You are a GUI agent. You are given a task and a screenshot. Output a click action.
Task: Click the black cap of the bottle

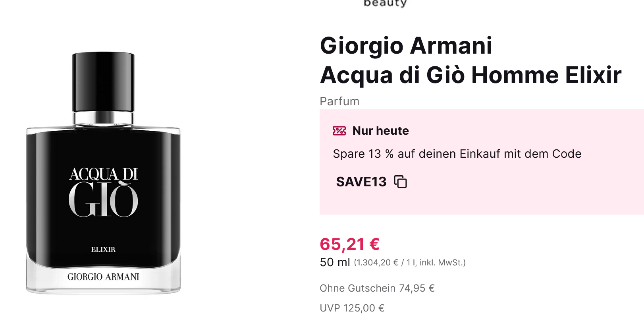pyautogui.click(x=103, y=81)
